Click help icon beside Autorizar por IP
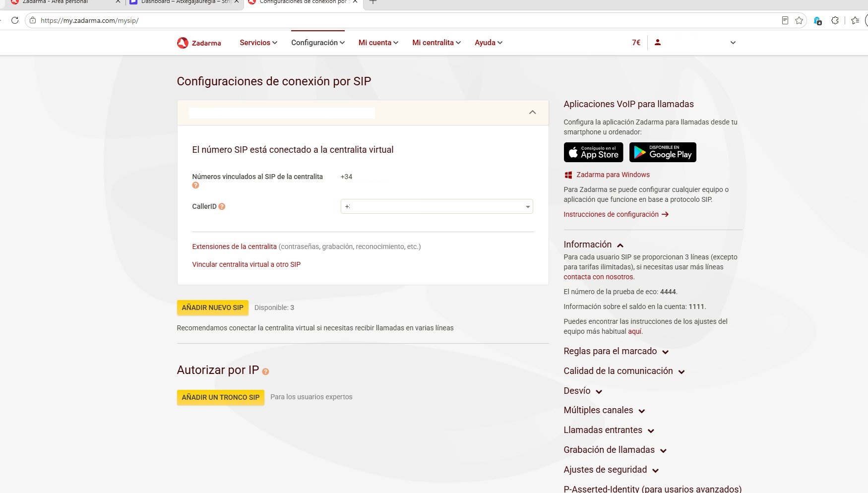 tap(265, 371)
